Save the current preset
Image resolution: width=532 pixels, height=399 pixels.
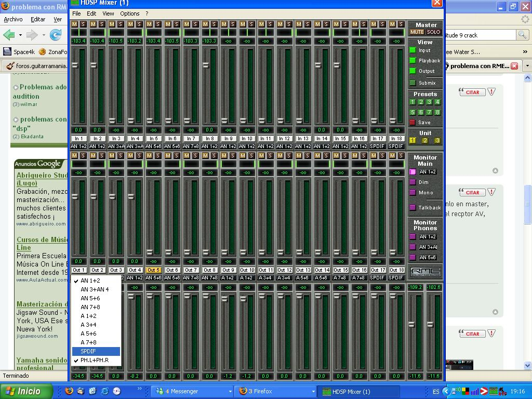(413, 123)
